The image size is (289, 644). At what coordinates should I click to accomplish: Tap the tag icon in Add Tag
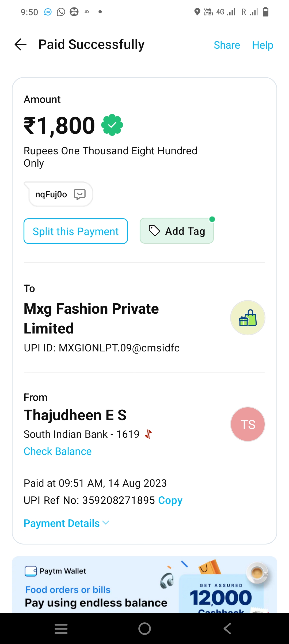pos(154,231)
